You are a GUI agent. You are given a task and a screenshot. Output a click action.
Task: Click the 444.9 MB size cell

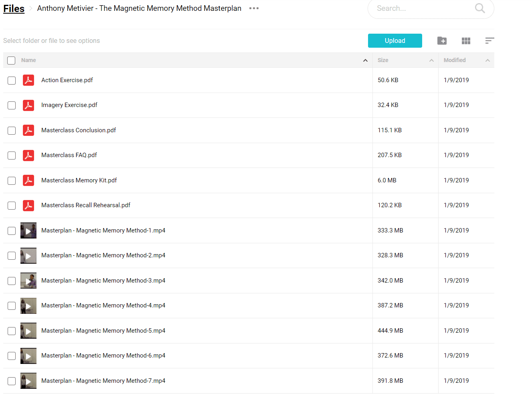[x=390, y=331]
